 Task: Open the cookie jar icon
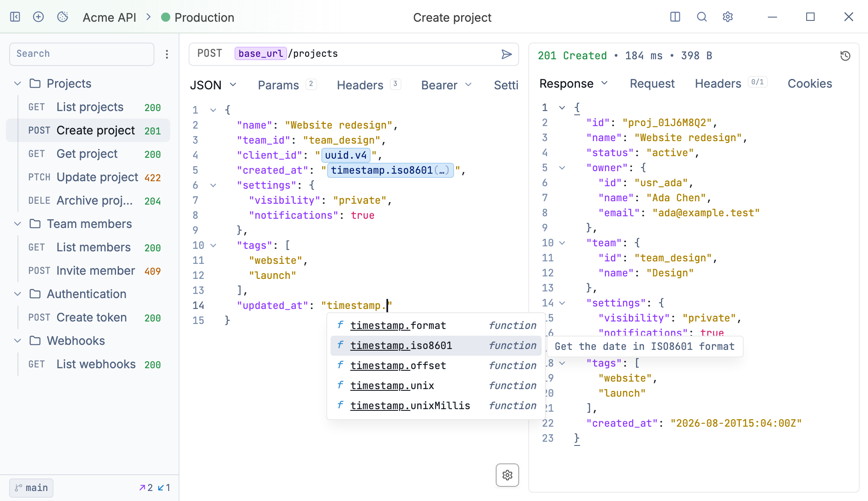pos(63,17)
